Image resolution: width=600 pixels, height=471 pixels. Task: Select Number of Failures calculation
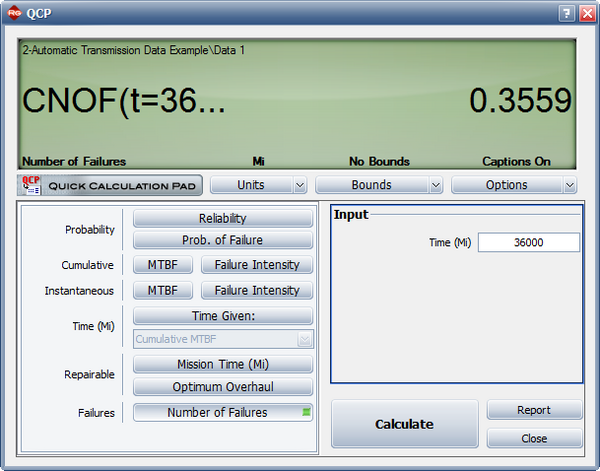(x=223, y=412)
